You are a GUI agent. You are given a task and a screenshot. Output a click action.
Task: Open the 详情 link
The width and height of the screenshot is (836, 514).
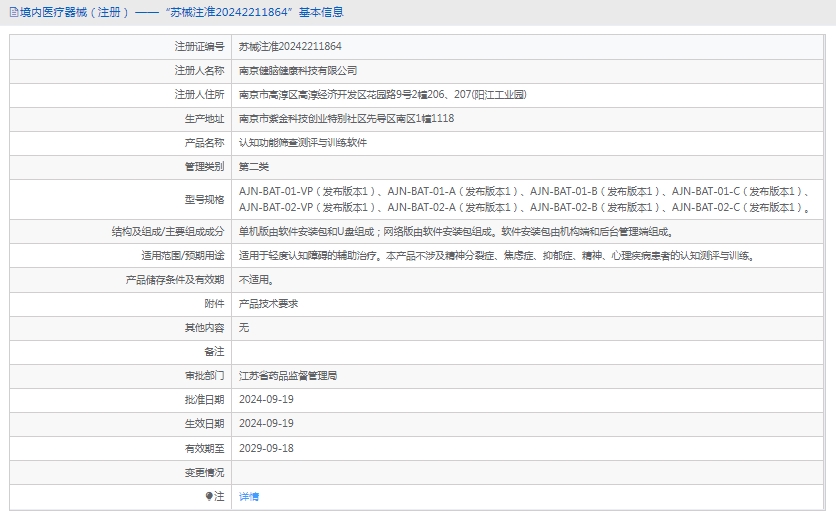[249, 496]
